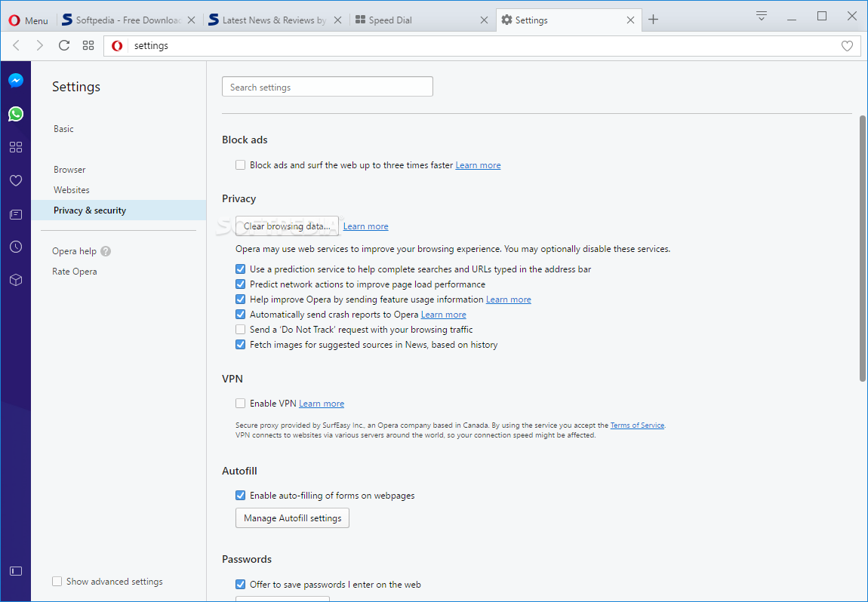
Task: Click the settings page vertical scrollbar
Action: pyautogui.click(x=863, y=248)
